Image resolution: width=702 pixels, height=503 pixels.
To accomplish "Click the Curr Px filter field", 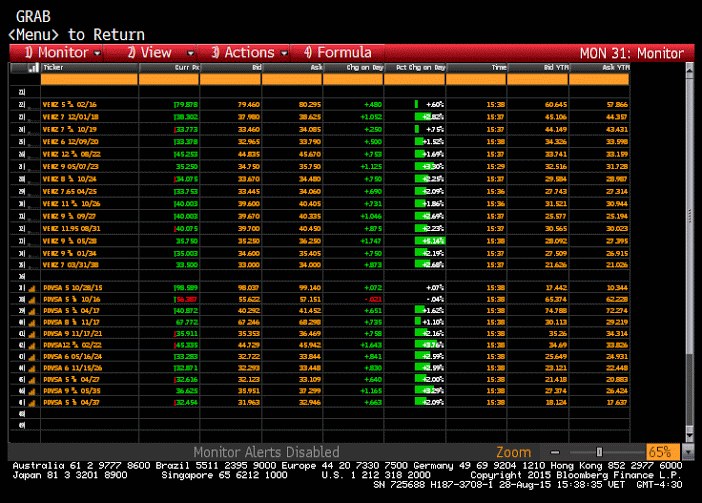I will click(x=169, y=80).
